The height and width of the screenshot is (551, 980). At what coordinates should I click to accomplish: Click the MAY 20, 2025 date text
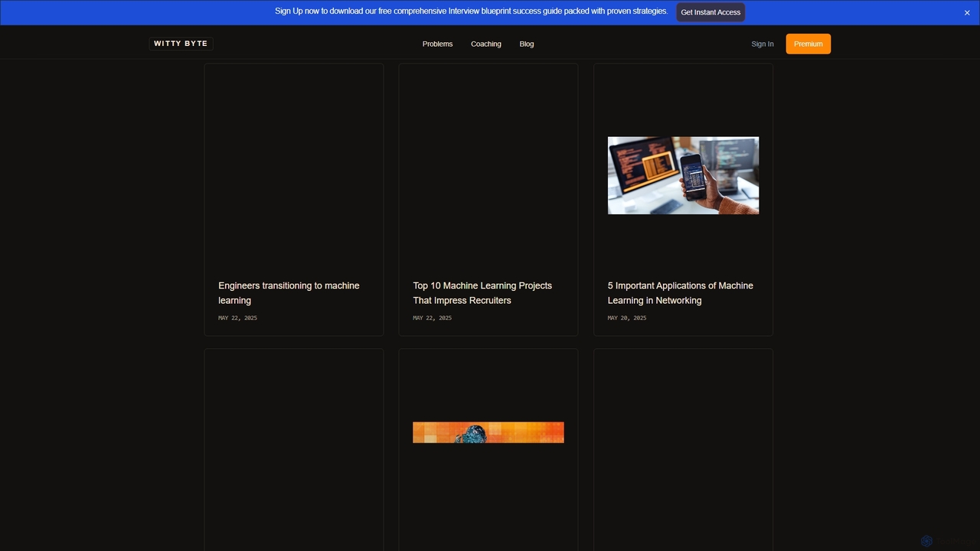pos(627,318)
